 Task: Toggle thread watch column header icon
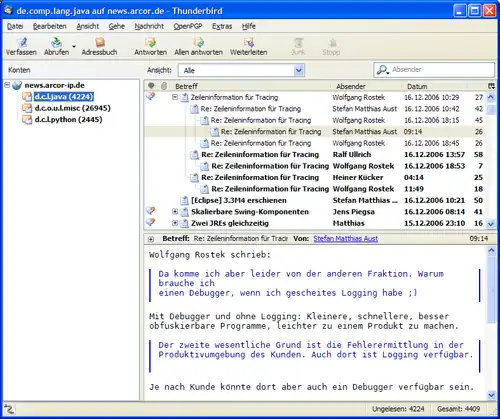pyautogui.click(x=151, y=86)
